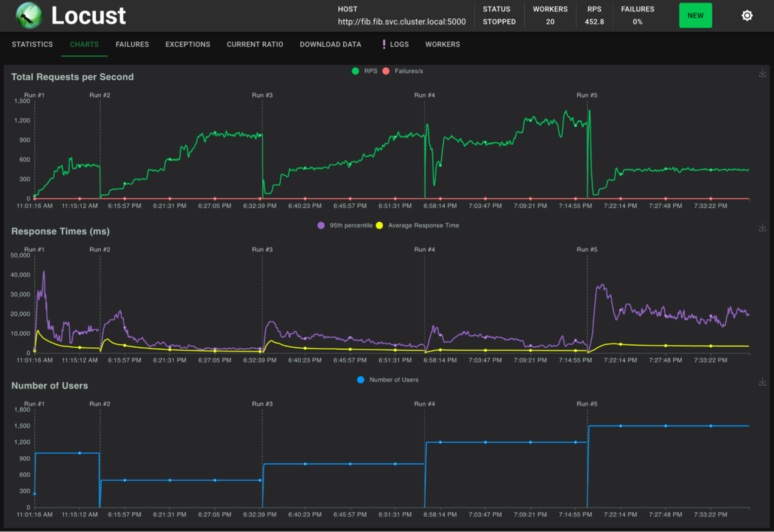774x532 pixels.
Task: Click the exclamation icon beside LOGS
Action: 385,44
